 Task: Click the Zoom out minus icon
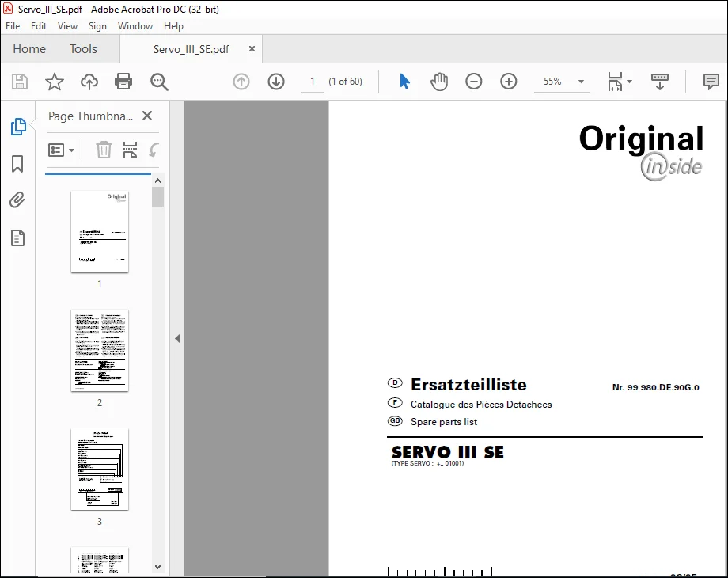[473, 82]
